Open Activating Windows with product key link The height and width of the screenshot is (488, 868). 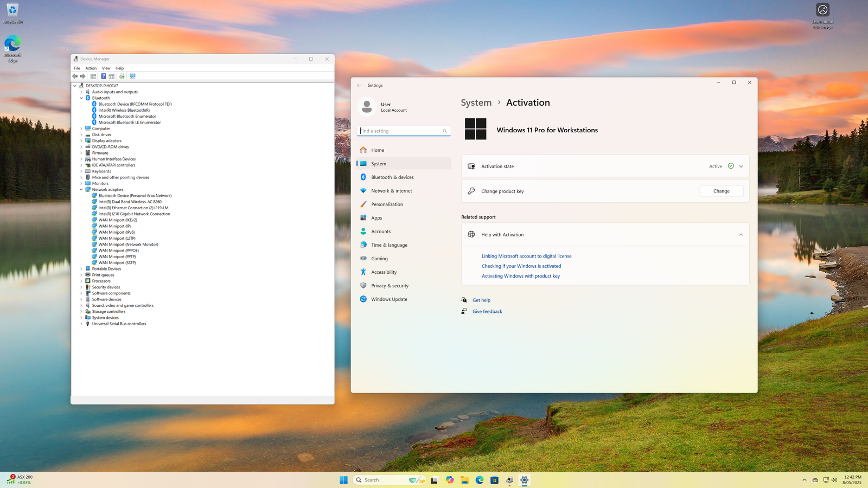tap(521, 276)
